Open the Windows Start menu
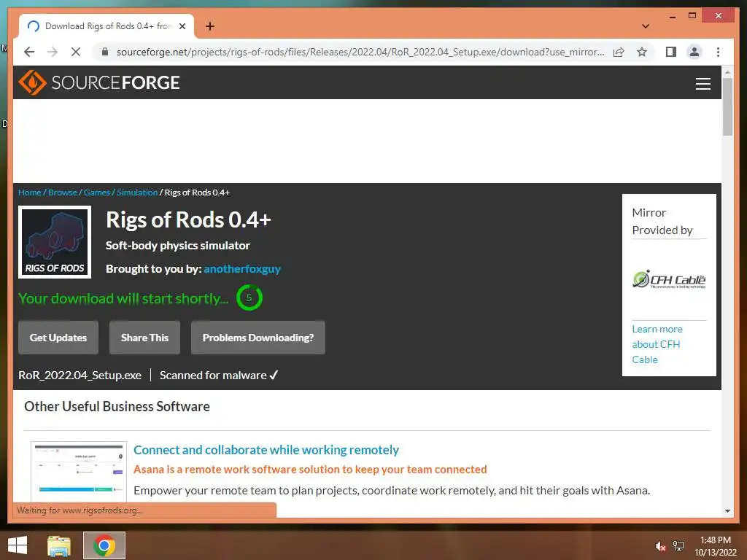Screen dimensions: 747x560 point(18,545)
